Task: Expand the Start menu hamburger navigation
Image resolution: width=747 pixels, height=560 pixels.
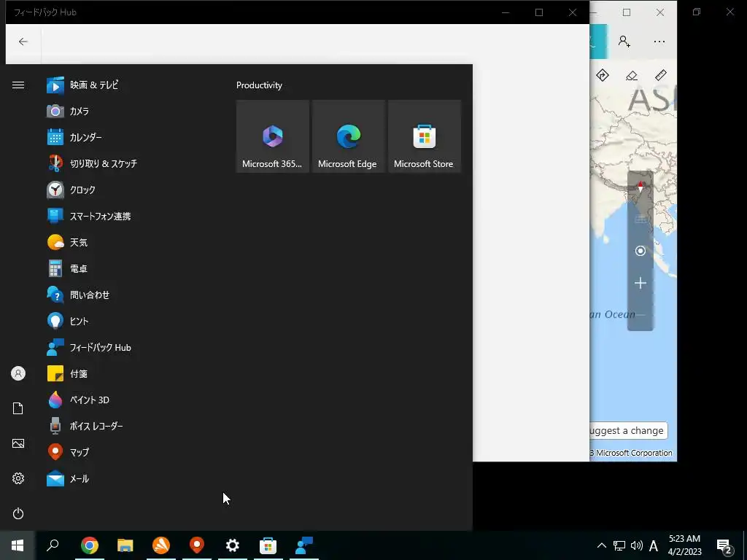Action: pyautogui.click(x=18, y=85)
